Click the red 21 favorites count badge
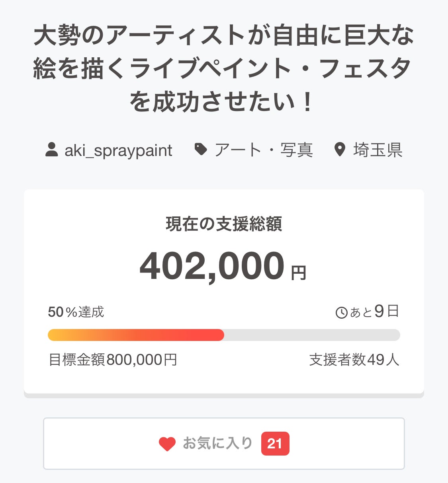 coord(275,444)
